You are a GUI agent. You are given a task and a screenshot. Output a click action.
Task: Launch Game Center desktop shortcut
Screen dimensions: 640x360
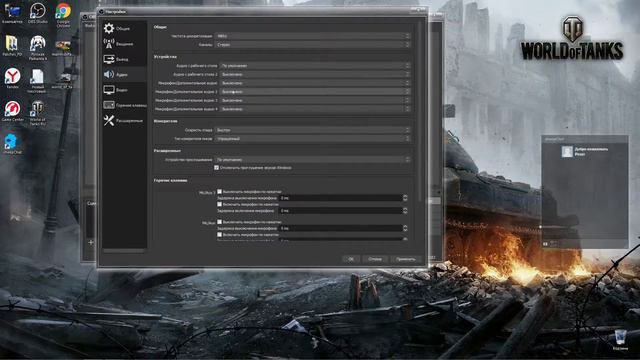coord(12,111)
